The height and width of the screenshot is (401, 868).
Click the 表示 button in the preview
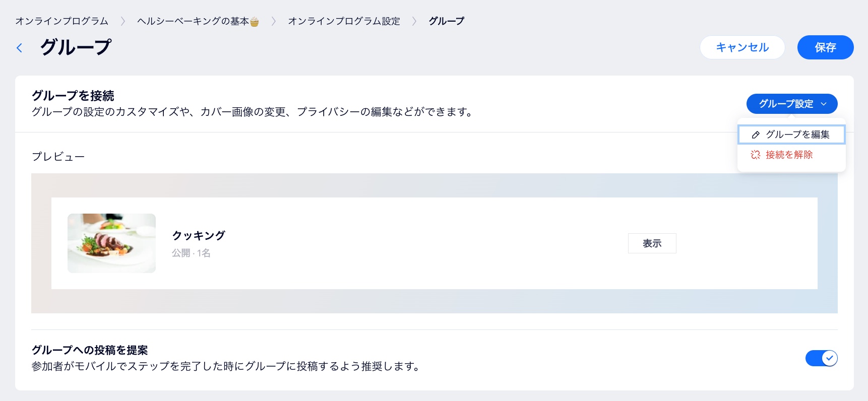coord(652,243)
